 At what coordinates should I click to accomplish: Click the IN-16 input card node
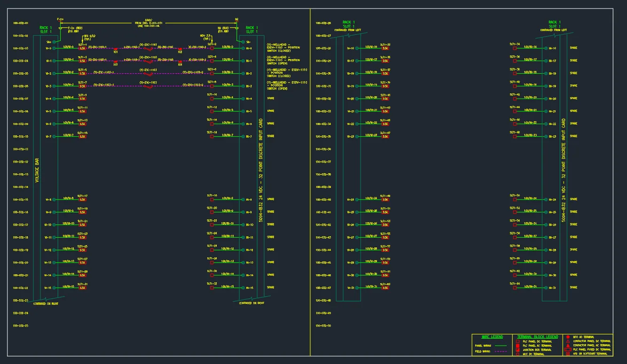pyautogui.click(x=546, y=48)
